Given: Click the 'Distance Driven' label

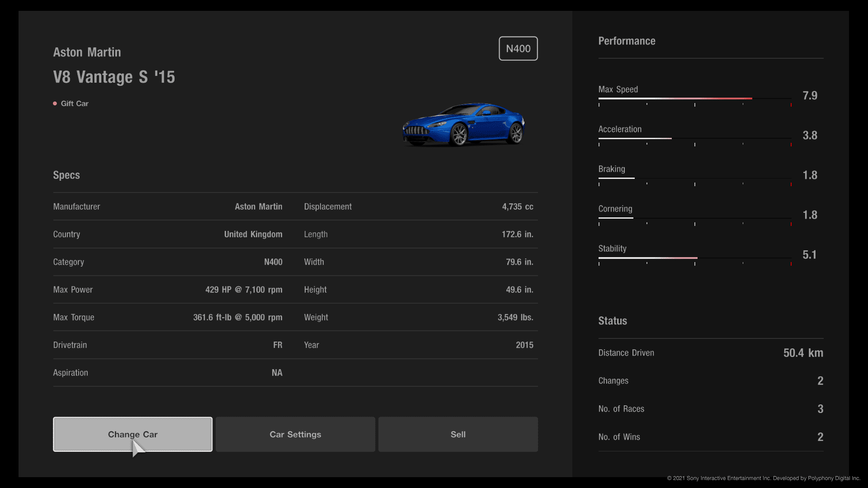Looking at the screenshot, I should [x=626, y=353].
